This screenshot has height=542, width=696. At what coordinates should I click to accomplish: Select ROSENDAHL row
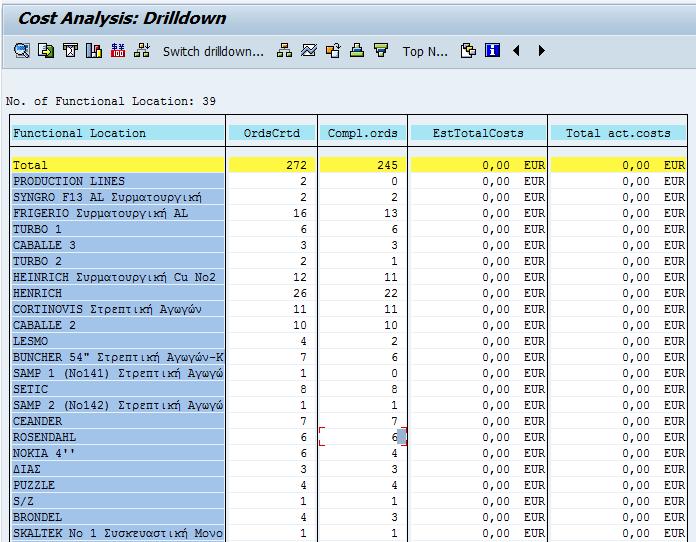[118, 437]
